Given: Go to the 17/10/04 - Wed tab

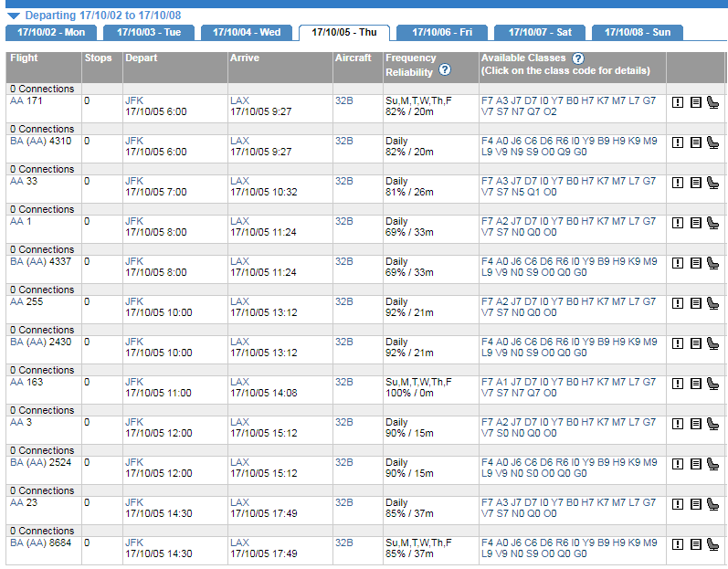Looking at the screenshot, I should pyautogui.click(x=247, y=32).
